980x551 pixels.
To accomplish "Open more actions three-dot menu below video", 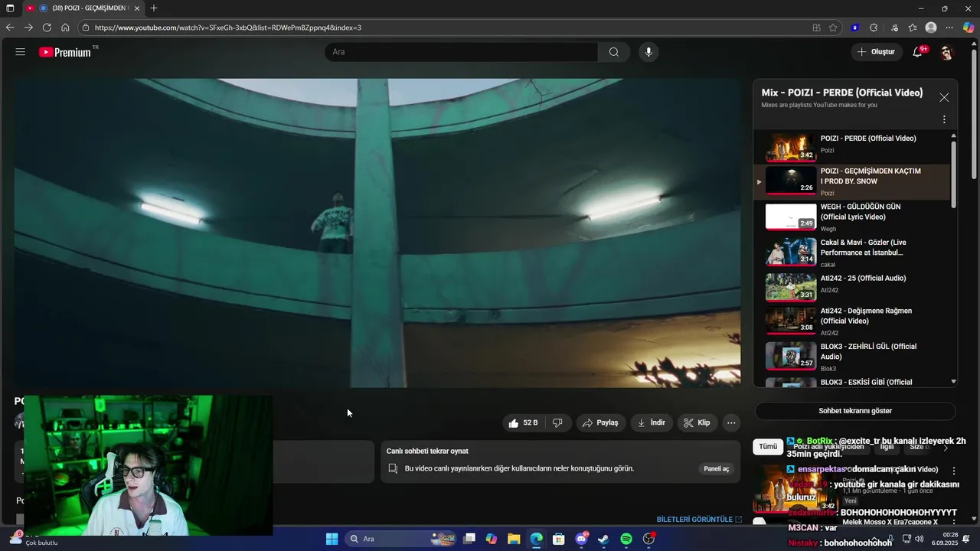I will 731,422.
